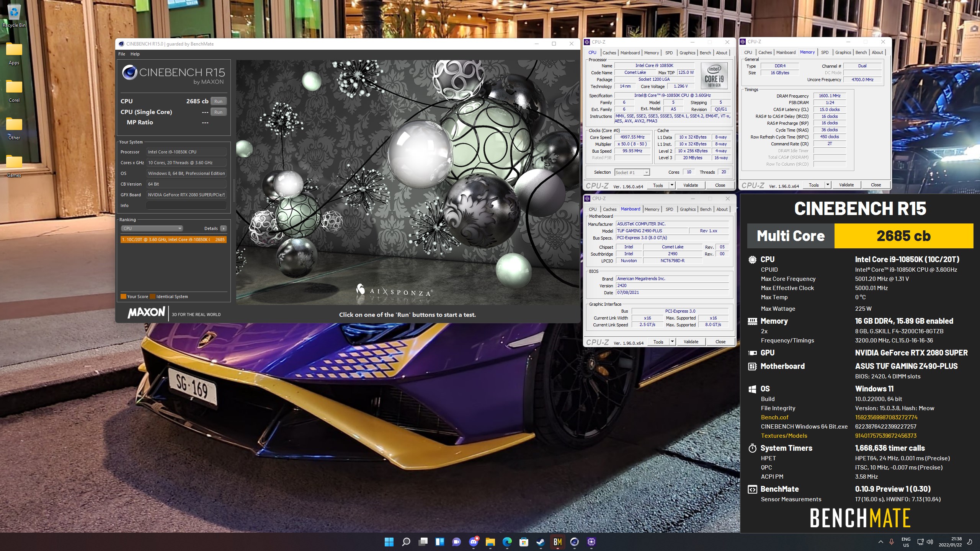The width and height of the screenshot is (980, 551).
Task: Open taskbar Search
Action: click(x=406, y=542)
